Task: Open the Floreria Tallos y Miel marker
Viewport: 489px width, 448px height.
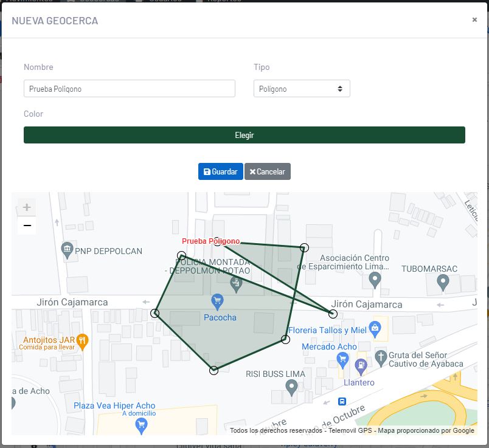Action: (x=375, y=329)
